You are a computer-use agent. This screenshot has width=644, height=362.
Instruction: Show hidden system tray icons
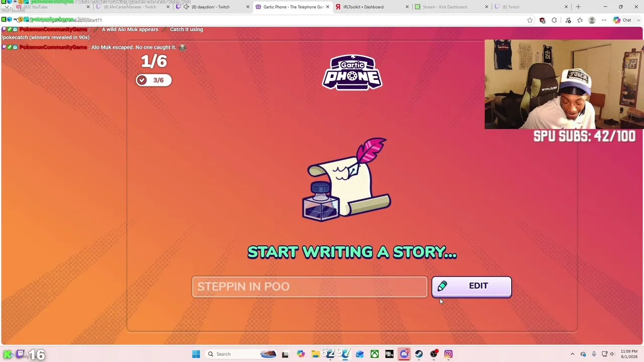(x=572, y=354)
